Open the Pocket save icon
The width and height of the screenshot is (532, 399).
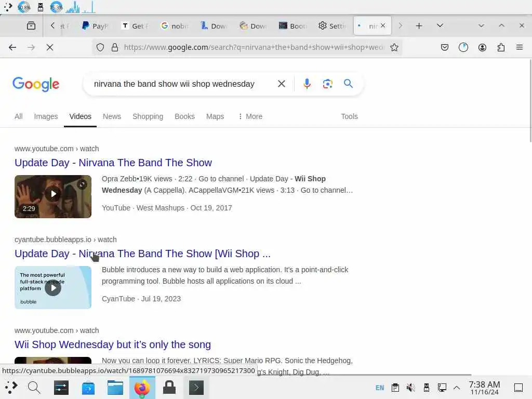pyautogui.click(x=445, y=47)
